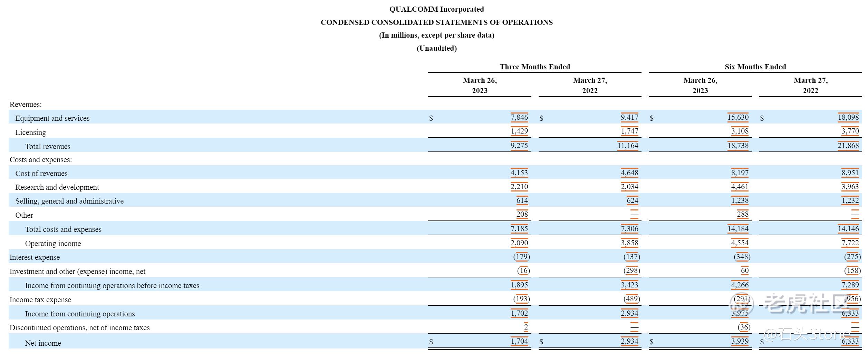Select the Licensing value '3,770'
Viewport: 868px width, 354px height.
coord(850,131)
